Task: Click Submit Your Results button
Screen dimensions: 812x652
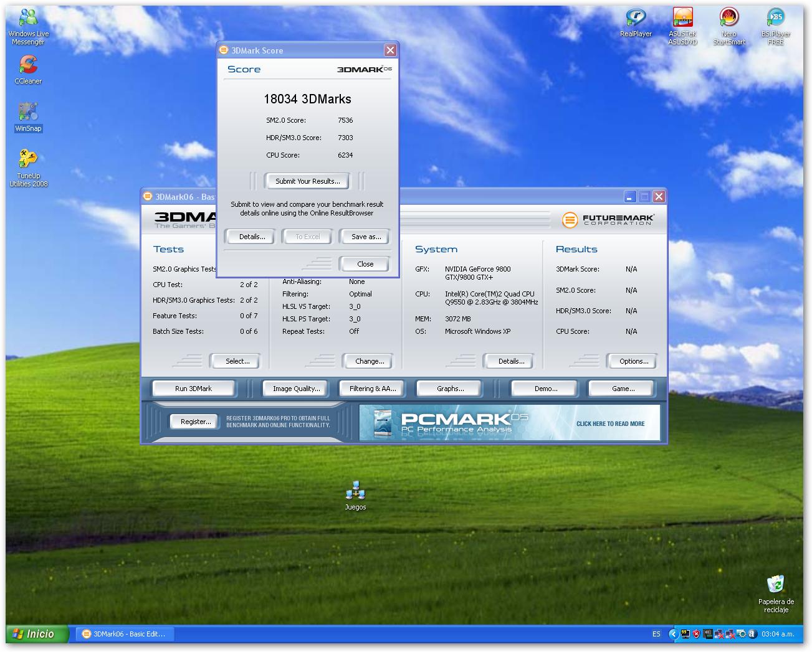Action: 307,181
